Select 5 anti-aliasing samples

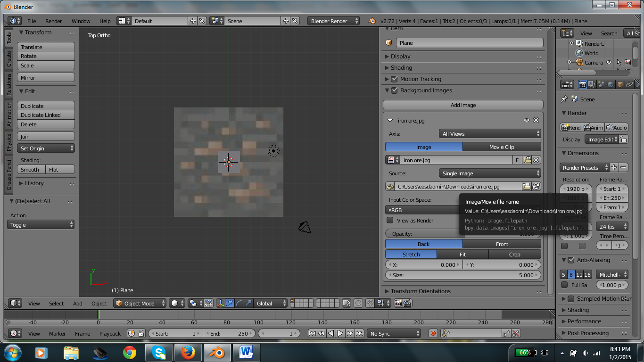pos(563,274)
